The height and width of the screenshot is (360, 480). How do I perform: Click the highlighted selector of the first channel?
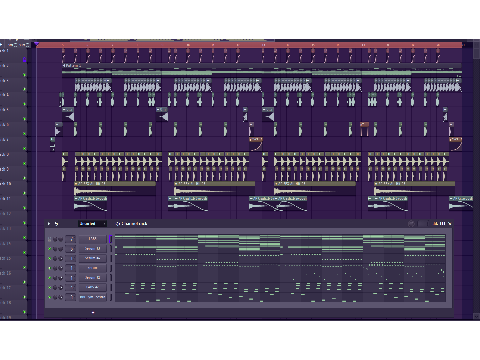[110, 239]
